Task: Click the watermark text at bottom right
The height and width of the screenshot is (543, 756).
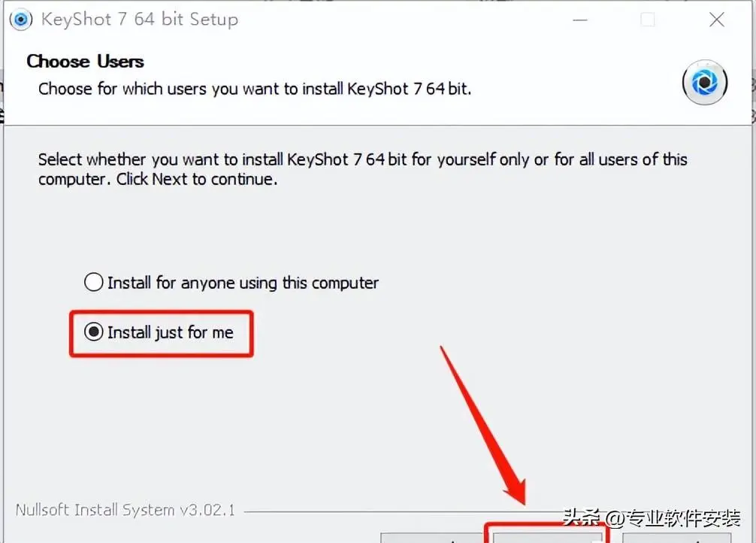Action: (652, 518)
